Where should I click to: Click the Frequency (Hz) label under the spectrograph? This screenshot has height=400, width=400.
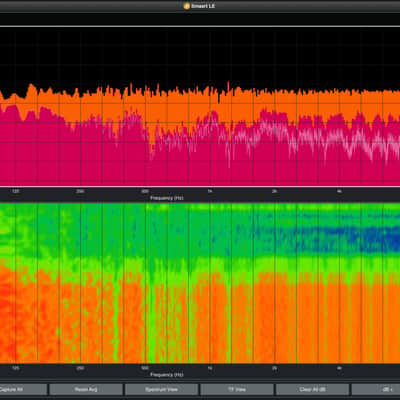(167, 375)
